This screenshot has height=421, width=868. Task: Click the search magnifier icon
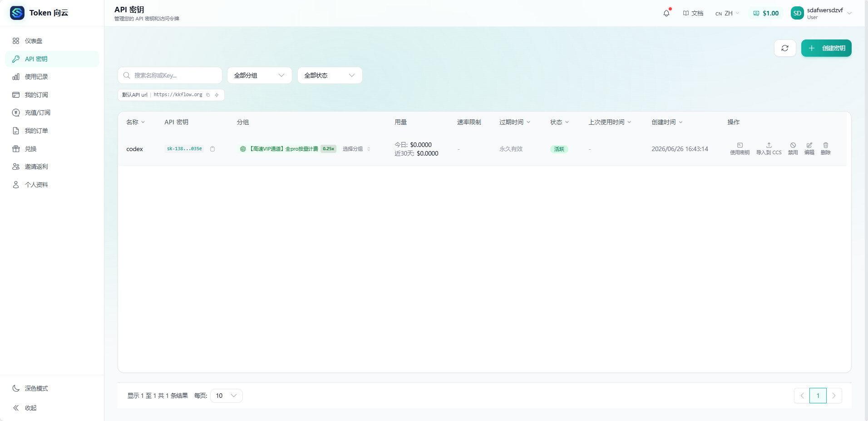coord(127,75)
